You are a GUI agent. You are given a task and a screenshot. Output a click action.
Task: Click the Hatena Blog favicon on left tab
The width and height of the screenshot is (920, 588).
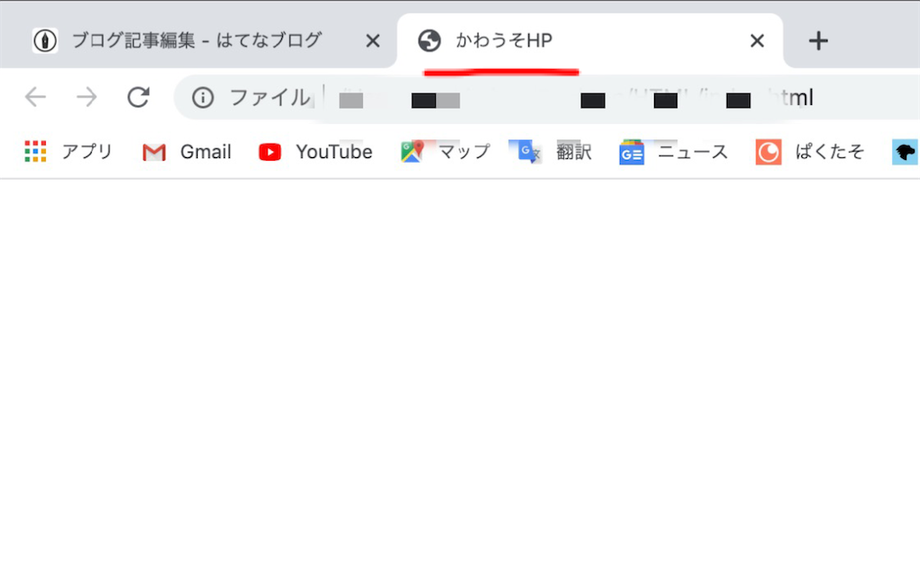coord(45,39)
